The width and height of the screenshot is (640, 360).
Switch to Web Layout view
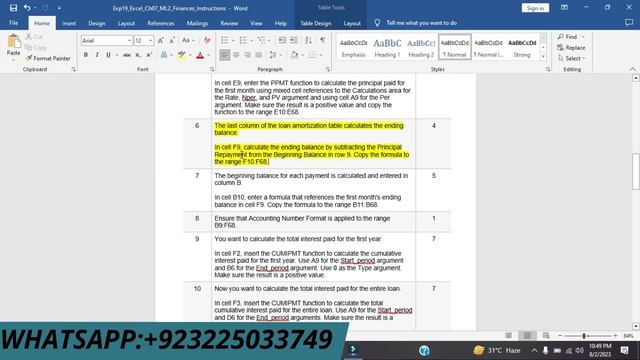click(546, 336)
